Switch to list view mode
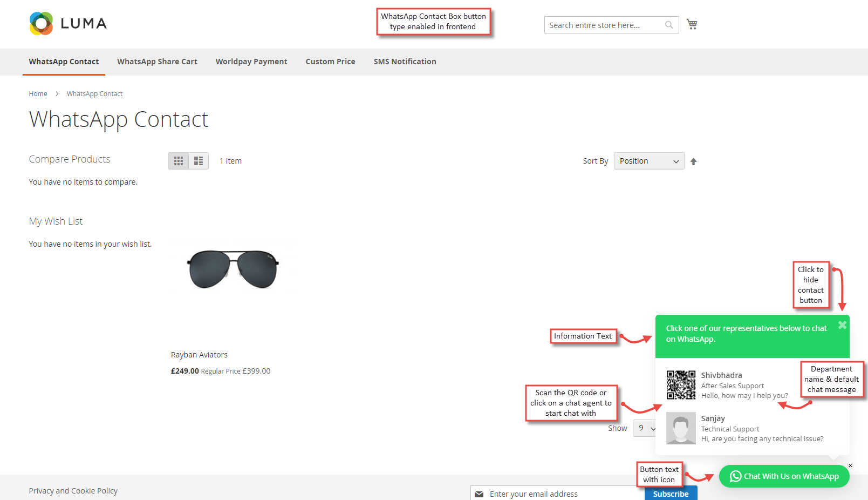 pyautogui.click(x=199, y=161)
